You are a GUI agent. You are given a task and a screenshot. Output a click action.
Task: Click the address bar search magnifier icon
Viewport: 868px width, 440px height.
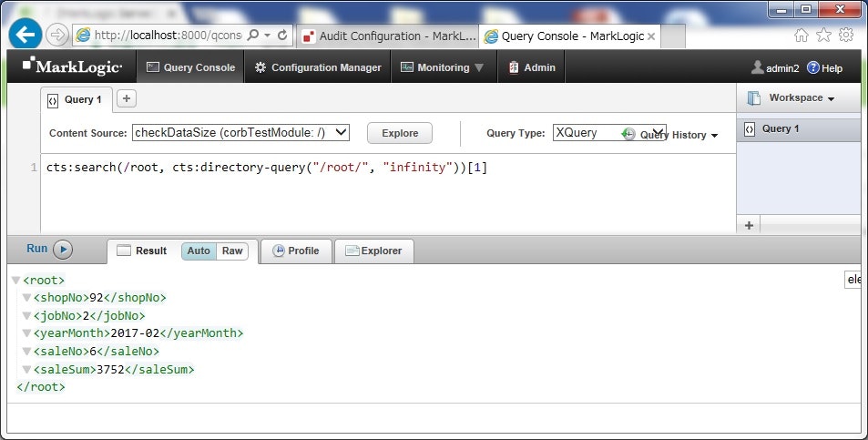(x=253, y=36)
